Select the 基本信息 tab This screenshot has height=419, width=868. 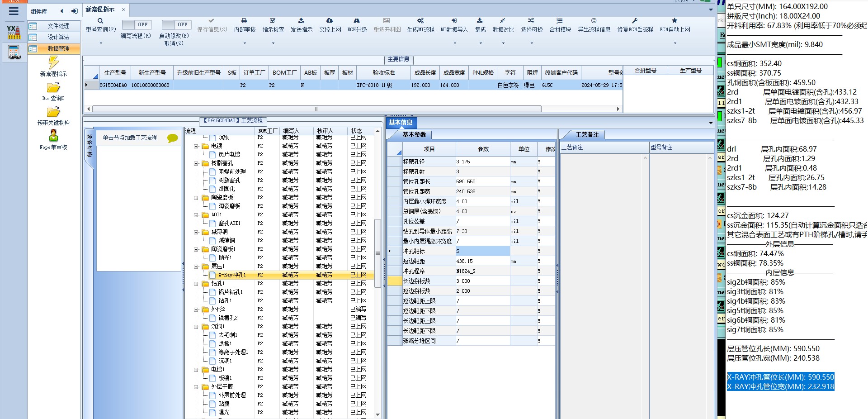click(401, 123)
